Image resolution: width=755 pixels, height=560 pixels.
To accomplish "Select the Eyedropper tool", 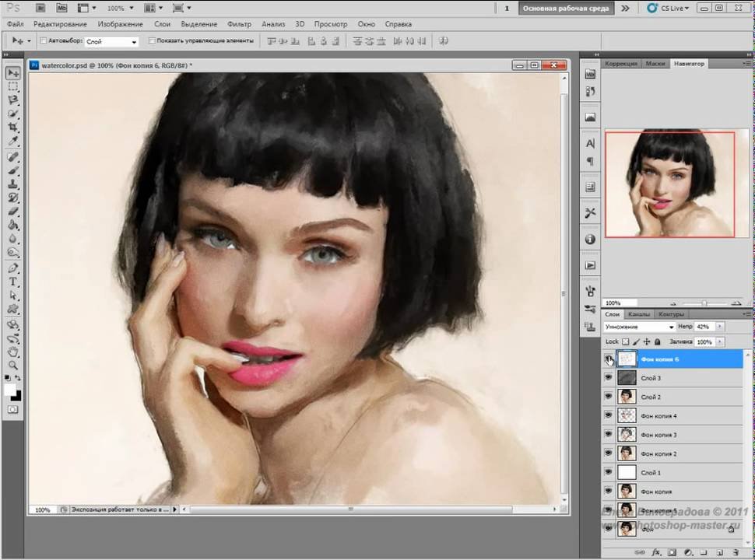I will pyautogui.click(x=13, y=142).
